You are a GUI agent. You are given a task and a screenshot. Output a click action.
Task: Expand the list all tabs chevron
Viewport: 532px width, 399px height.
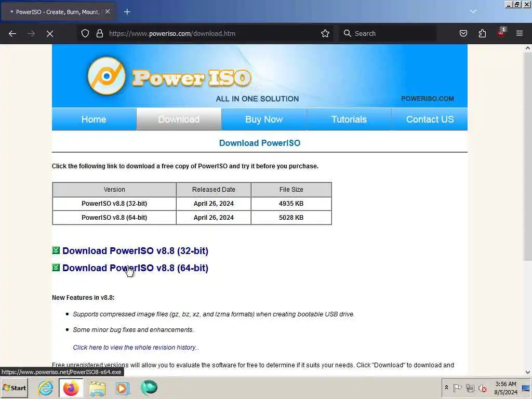tap(473, 11)
